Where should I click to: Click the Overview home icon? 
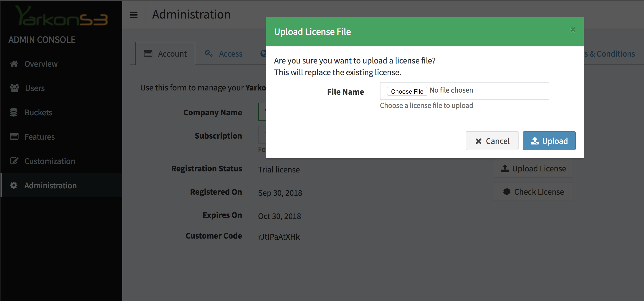pos(14,64)
